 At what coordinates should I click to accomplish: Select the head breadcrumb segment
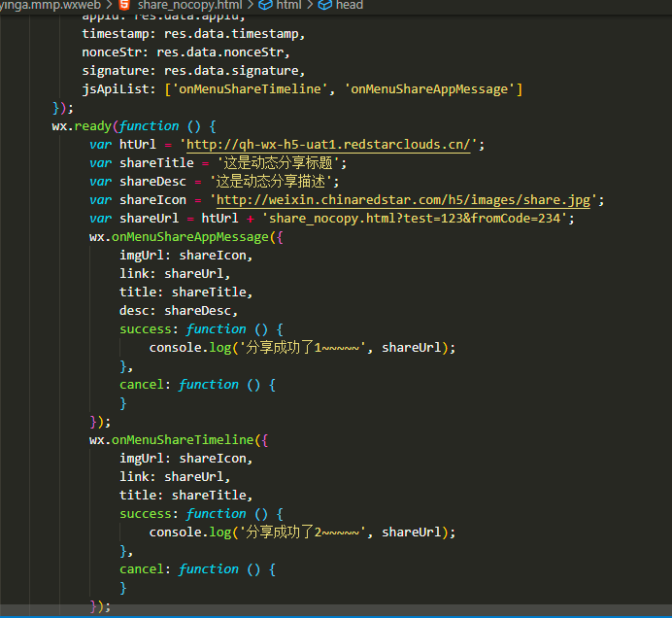(350, 5)
